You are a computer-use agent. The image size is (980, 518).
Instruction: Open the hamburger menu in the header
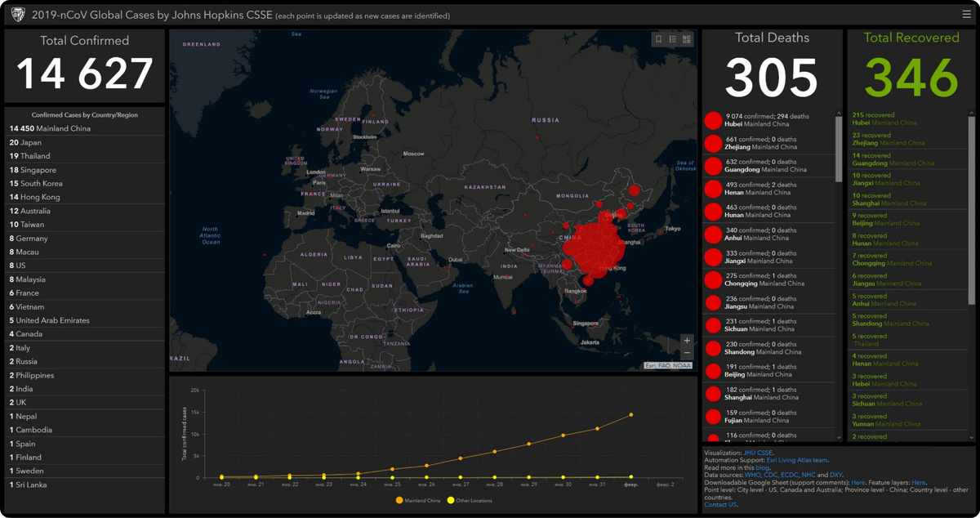point(967,15)
